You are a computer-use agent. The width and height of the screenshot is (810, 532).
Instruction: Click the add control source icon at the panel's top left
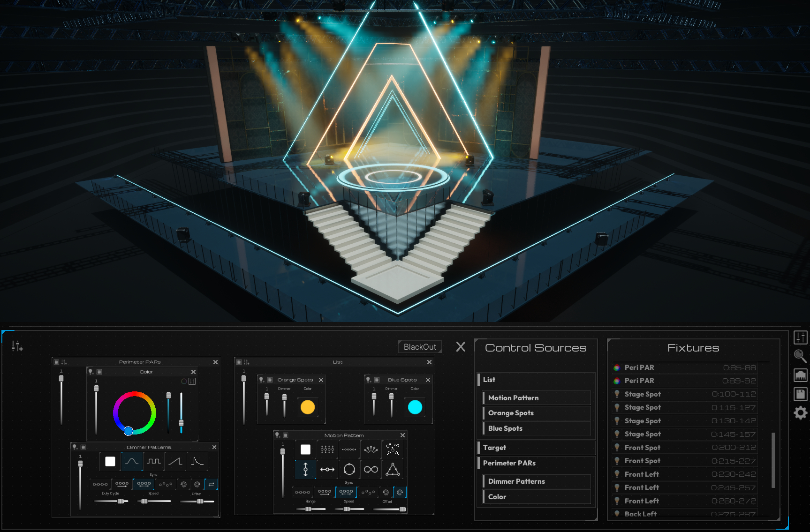(17, 346)
